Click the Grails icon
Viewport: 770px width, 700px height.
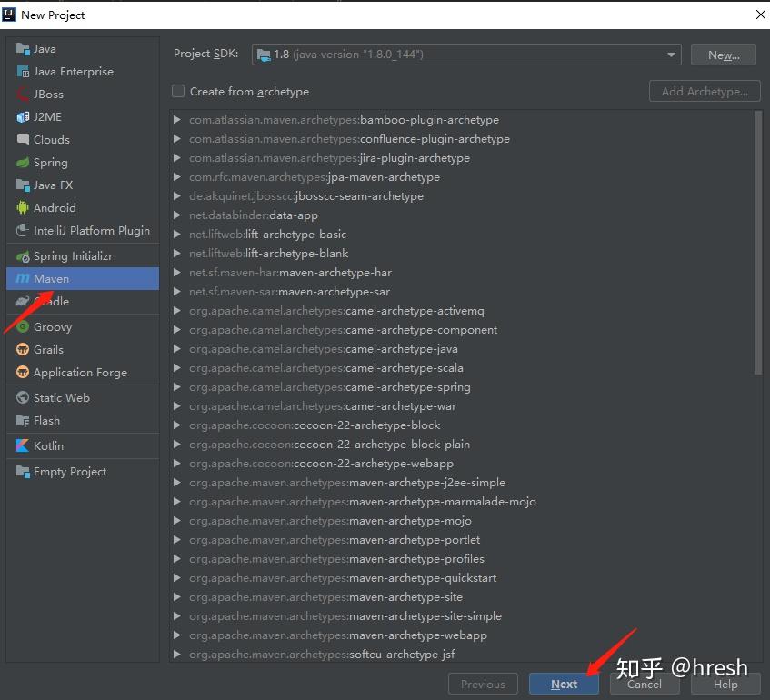(x=23, y=350)
